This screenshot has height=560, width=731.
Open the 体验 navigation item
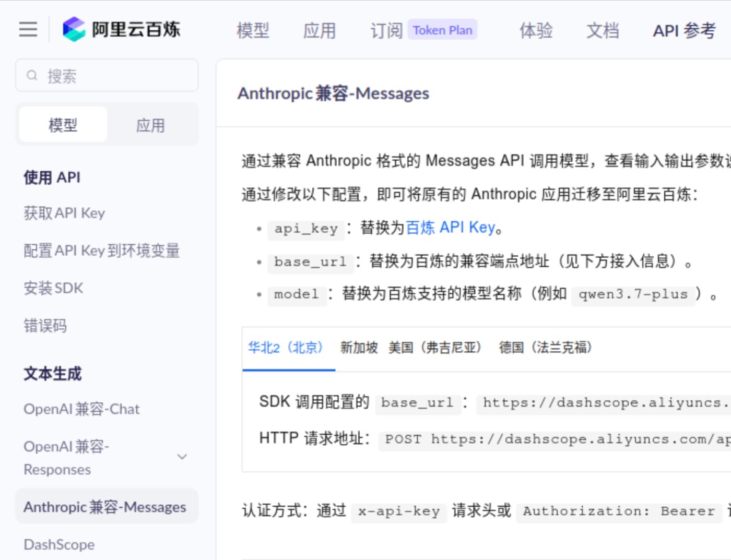(x=536, y=30)
